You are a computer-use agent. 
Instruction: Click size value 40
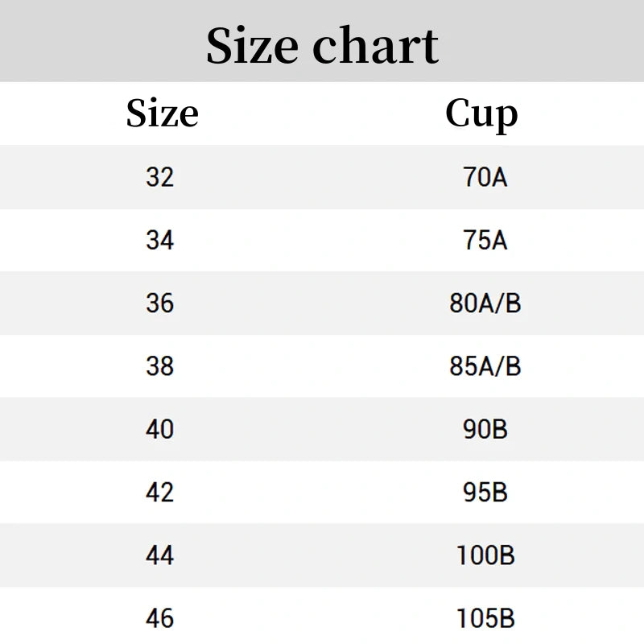159,429
